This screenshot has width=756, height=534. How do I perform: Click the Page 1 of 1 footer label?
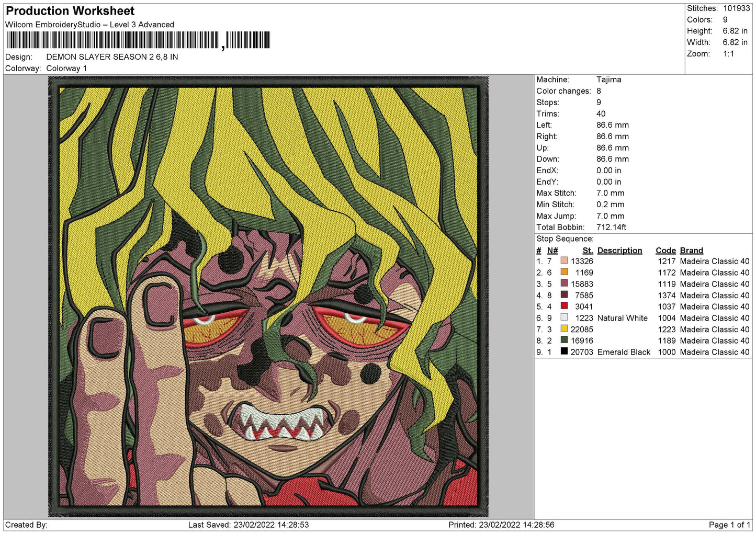coord(729,525)
